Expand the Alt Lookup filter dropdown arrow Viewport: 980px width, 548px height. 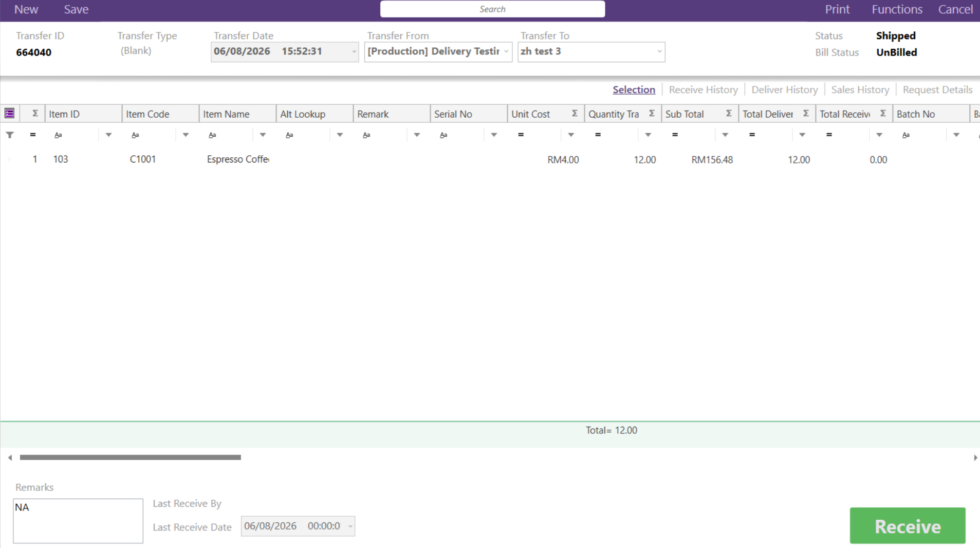coord(340,135)
